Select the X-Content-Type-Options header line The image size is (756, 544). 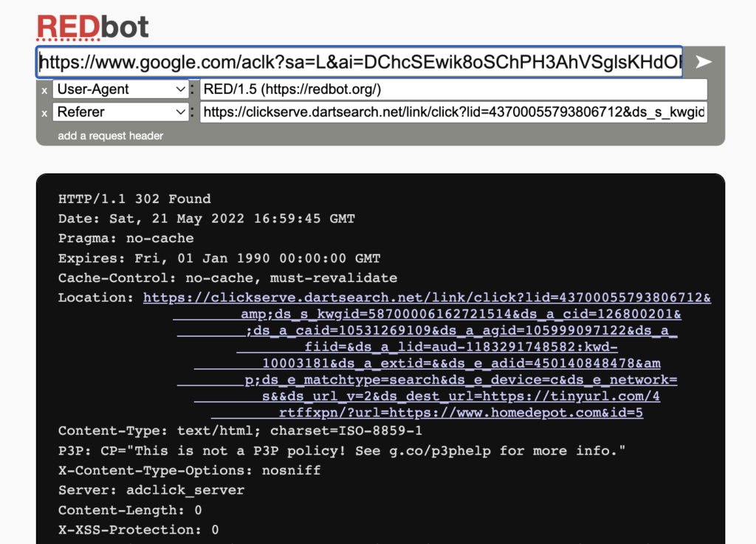tap(190, 471)
